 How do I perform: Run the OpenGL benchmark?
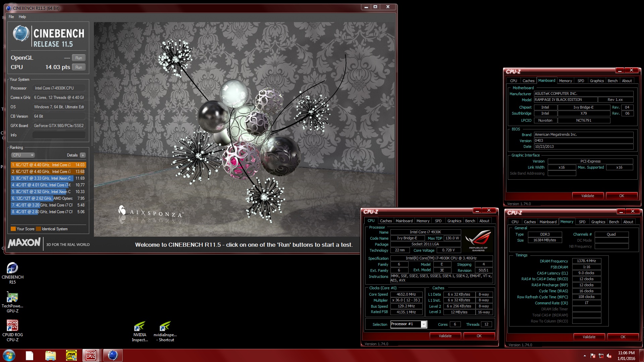click(x=79, y=58)
